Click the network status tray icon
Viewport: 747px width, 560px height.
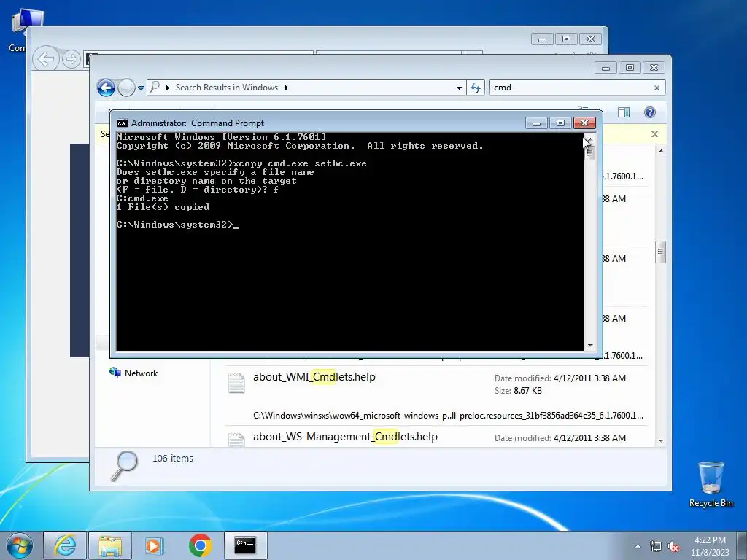656,547
